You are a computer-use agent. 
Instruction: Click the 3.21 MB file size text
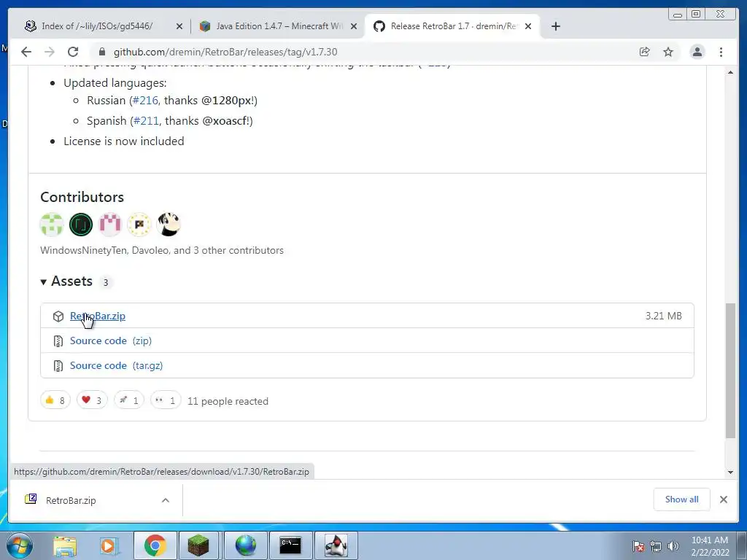click(x=664, y=316)
